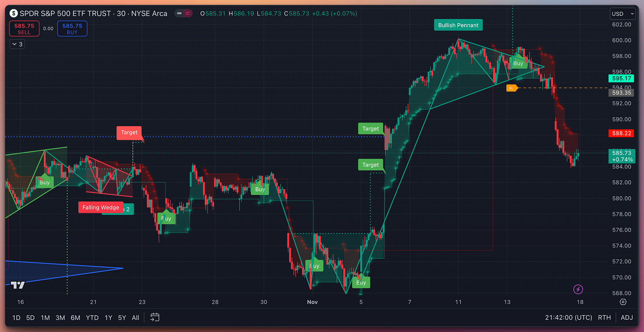Select the 1D time range
This screenshot has width=644, height=332.
tap(16, 317)
